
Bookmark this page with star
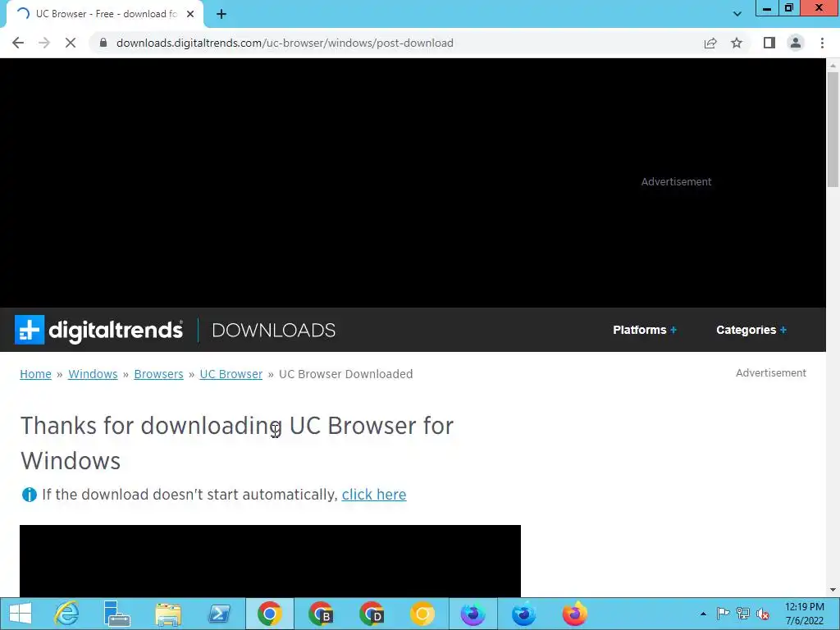tap(737, 43)
